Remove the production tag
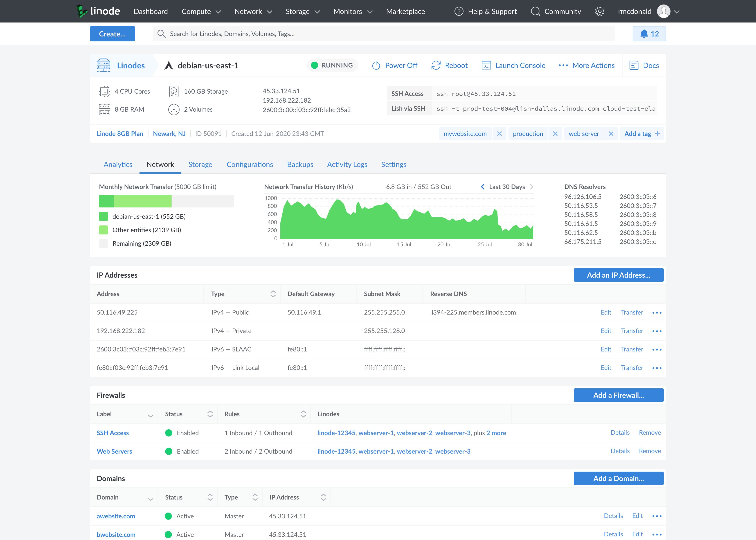Image resolution: width=756 pixels, height=540 pixels. coord(555,134)
